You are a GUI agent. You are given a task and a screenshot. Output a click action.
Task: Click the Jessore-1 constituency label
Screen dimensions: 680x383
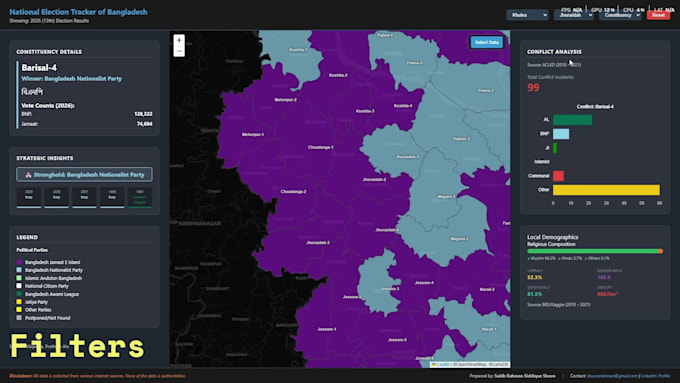pos(327,329)
